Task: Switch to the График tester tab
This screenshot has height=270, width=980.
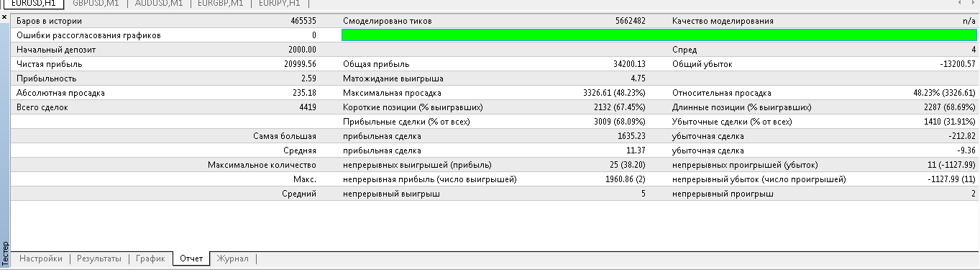Action: 150,258
